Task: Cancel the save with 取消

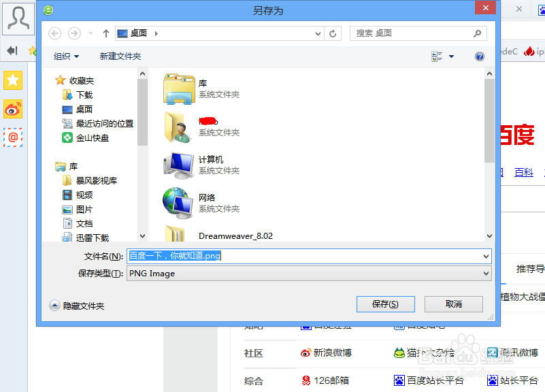Action: click(453, 304)
